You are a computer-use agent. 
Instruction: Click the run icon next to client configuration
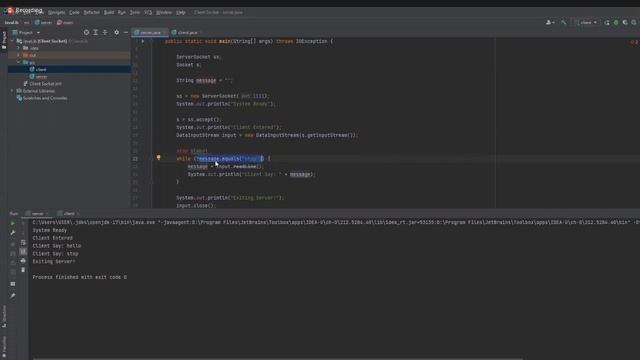(607, 22)
